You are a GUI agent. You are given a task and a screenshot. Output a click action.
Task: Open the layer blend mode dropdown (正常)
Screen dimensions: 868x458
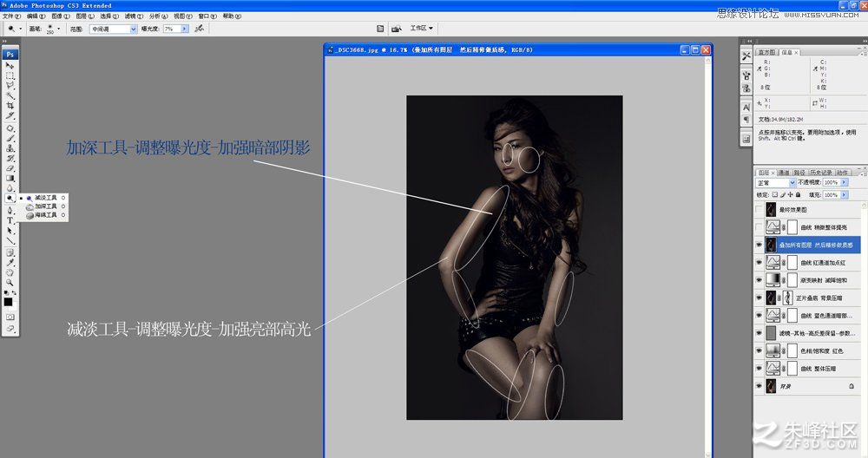(x=775, y=182)
